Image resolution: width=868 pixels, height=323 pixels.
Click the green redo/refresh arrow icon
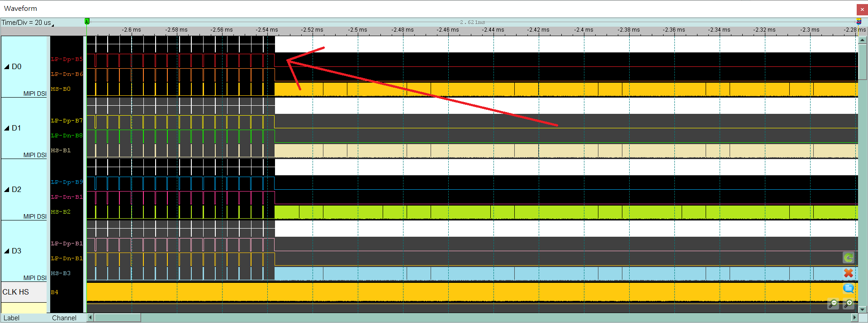coord(849,257)
